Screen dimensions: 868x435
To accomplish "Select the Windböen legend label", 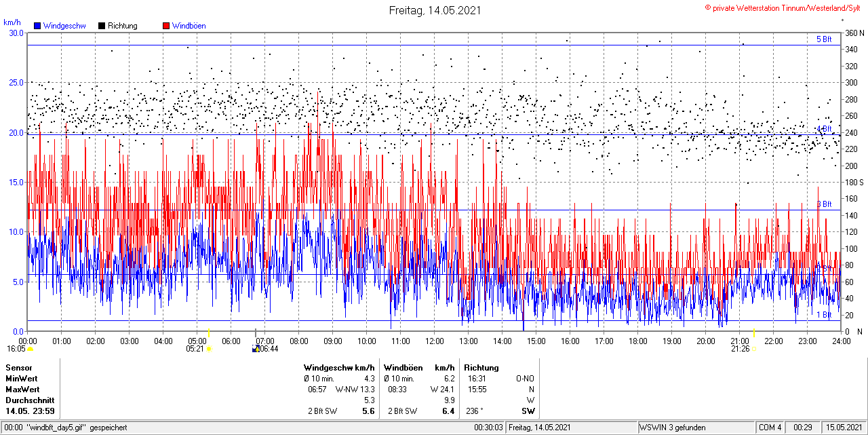I will coord(189,26).
